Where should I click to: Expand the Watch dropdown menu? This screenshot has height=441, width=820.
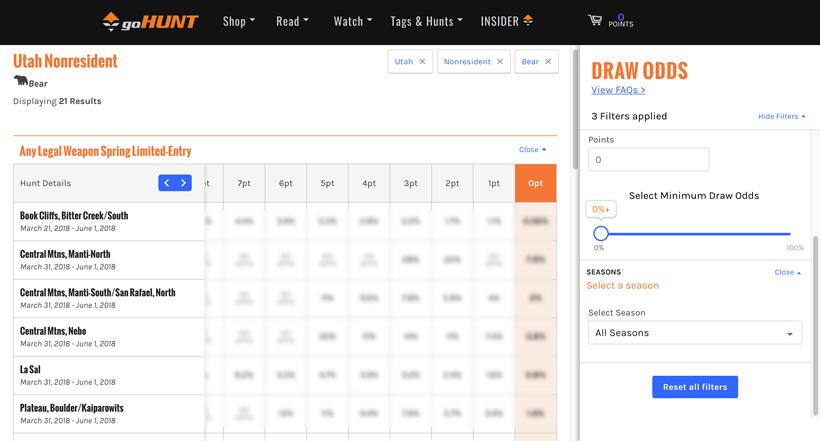pyautogui.click(x=352, y=21)
